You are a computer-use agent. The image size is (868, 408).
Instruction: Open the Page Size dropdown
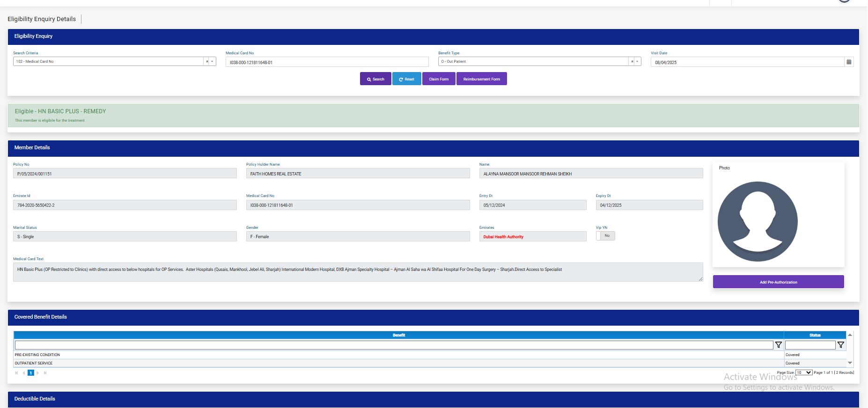point(804,372)
